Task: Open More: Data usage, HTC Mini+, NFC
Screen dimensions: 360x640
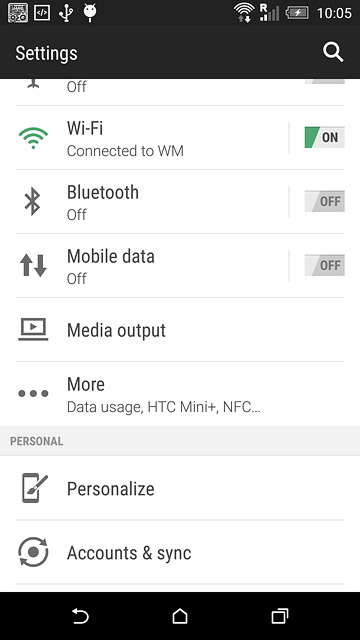Action: (x=180, y=394)
